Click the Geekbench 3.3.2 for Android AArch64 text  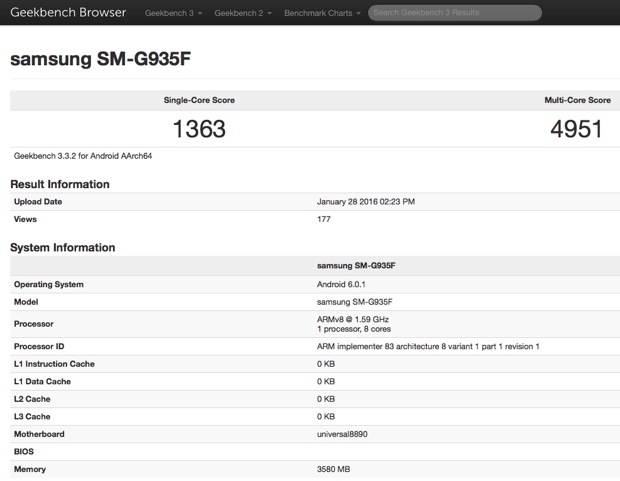83,156
